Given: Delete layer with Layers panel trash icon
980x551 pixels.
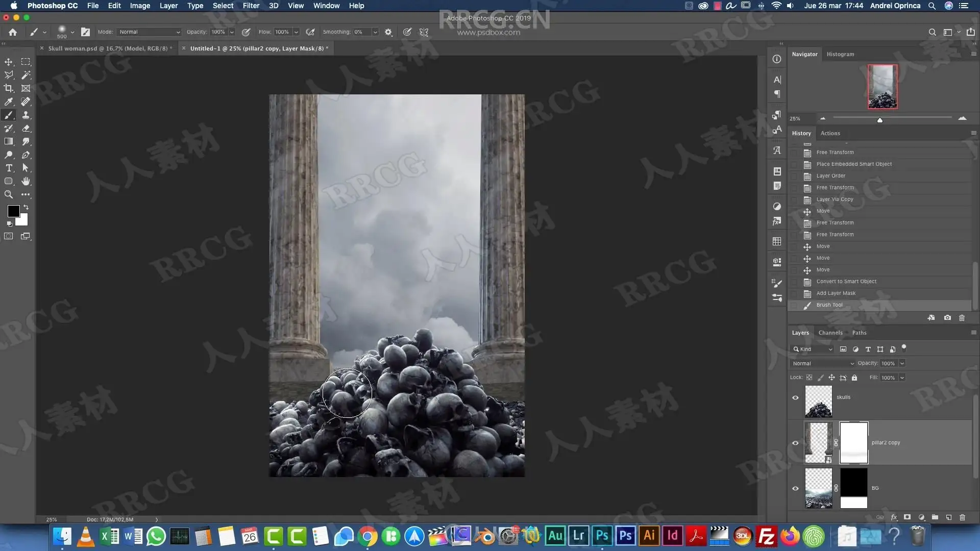Looking at the screenshot, I should [962, 517].
